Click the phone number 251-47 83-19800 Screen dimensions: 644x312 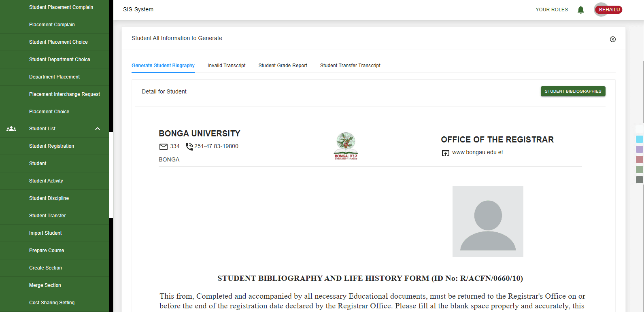pos(216,146)
